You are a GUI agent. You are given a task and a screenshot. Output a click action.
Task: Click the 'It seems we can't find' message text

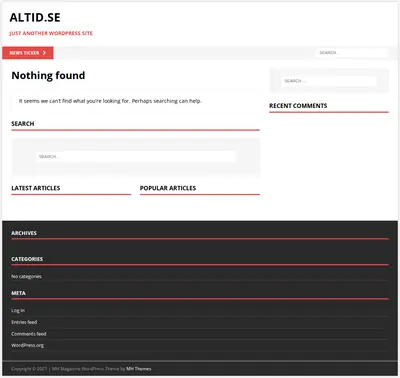(x=110, y=101)
